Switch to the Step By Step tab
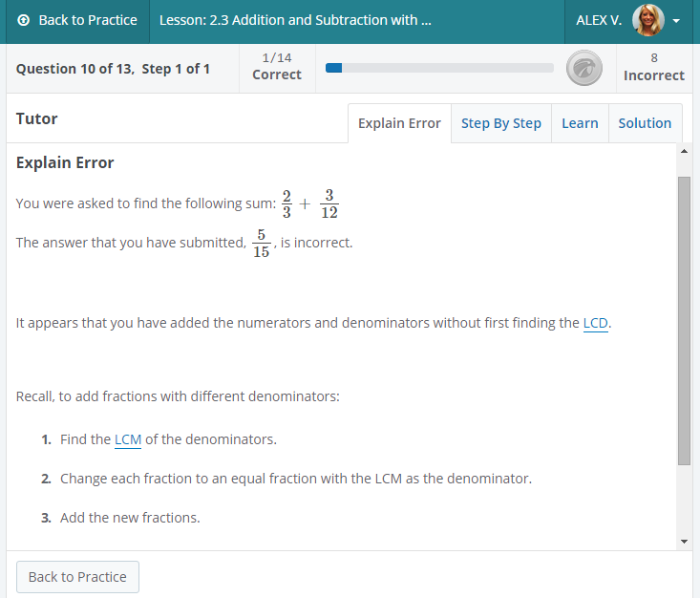 point(500,123)
